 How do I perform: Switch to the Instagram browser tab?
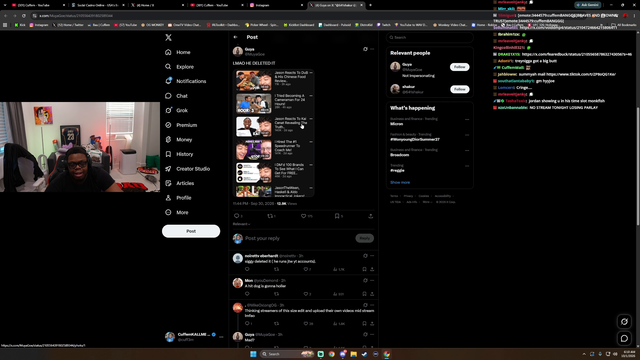tap(276, 5)
